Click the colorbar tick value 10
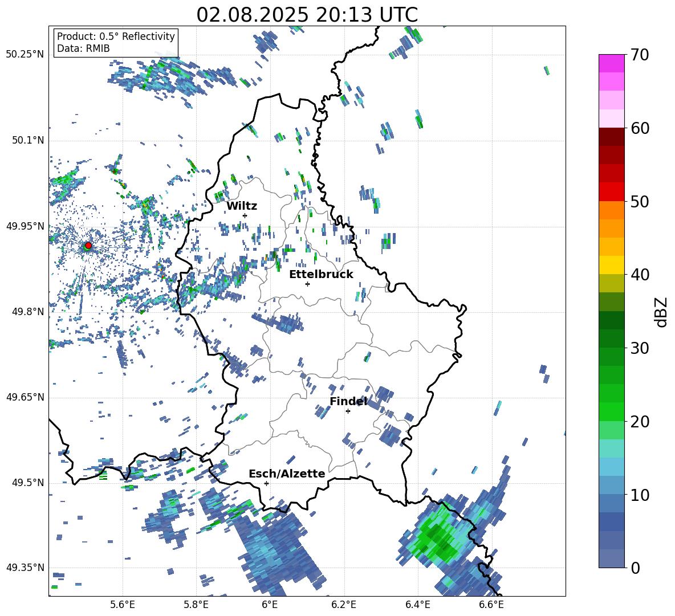 point(640,495)
